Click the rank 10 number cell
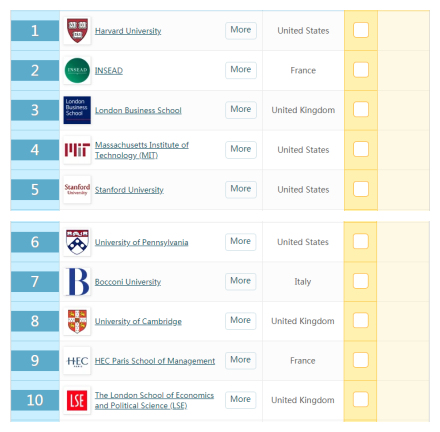This screenshot has height=432, width=440. pyautogui.click(x=35, y=400)
